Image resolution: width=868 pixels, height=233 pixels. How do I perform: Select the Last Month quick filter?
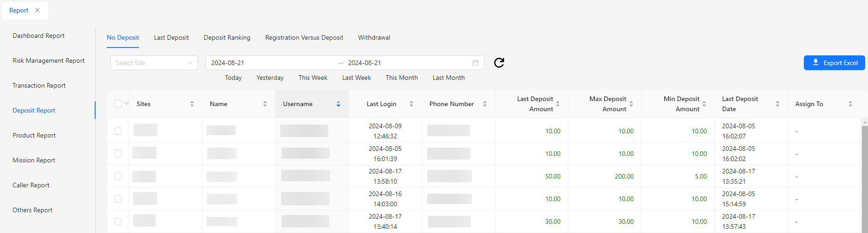pyautogui.click(x=448, y=78)
